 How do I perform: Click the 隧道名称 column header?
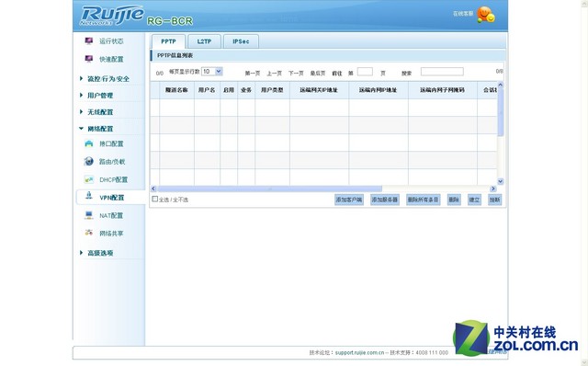coord(176,90)
